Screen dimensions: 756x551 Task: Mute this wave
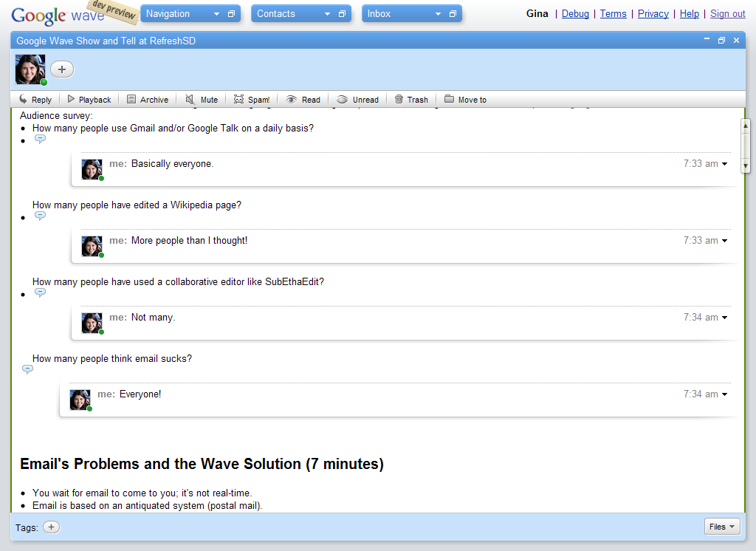tap(202, 100)
